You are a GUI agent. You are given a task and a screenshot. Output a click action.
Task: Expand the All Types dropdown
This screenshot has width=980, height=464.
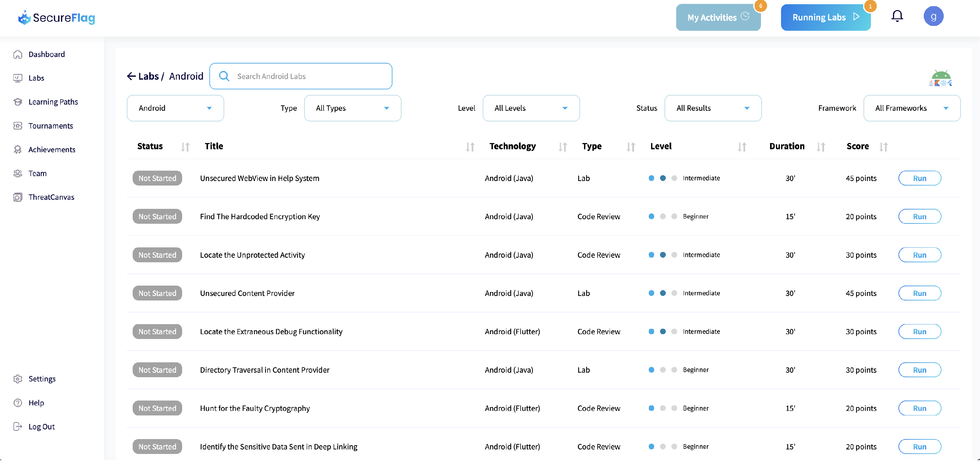tap(352, 108)
